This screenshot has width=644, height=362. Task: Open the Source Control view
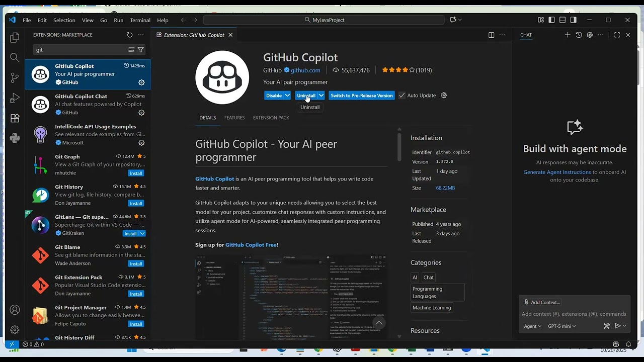(x=15, y=78)
